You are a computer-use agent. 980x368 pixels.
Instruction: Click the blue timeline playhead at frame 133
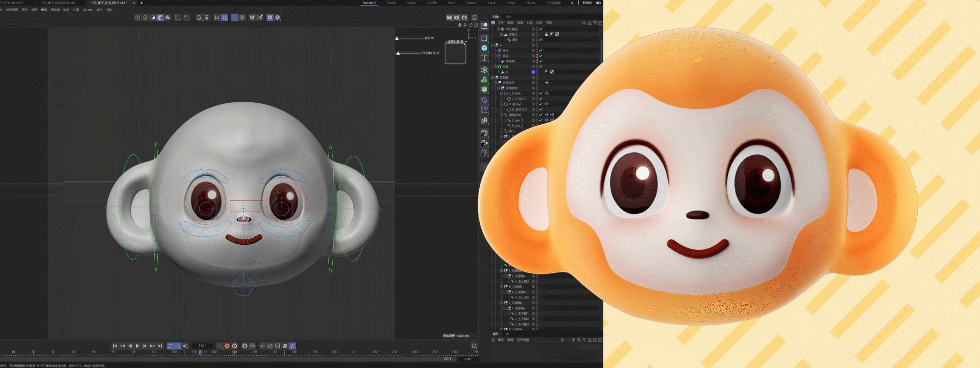(200, 353)
